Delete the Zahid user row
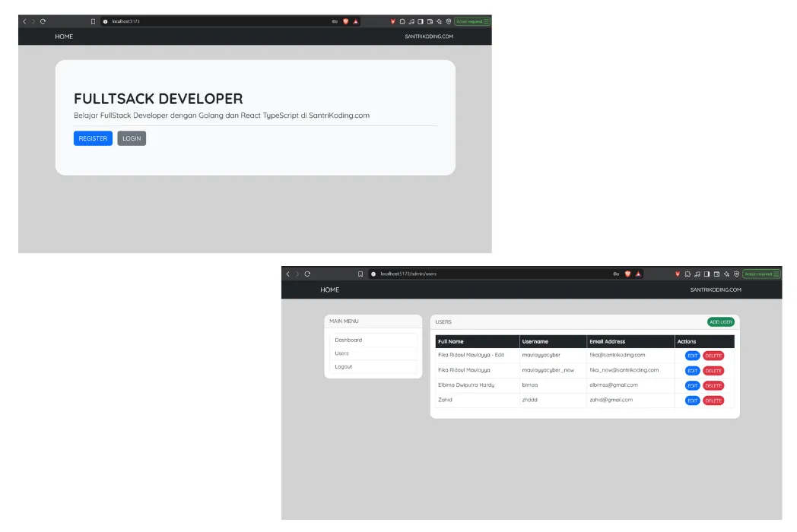The height and width of the screenshot is (532, 797). (713, 401)
